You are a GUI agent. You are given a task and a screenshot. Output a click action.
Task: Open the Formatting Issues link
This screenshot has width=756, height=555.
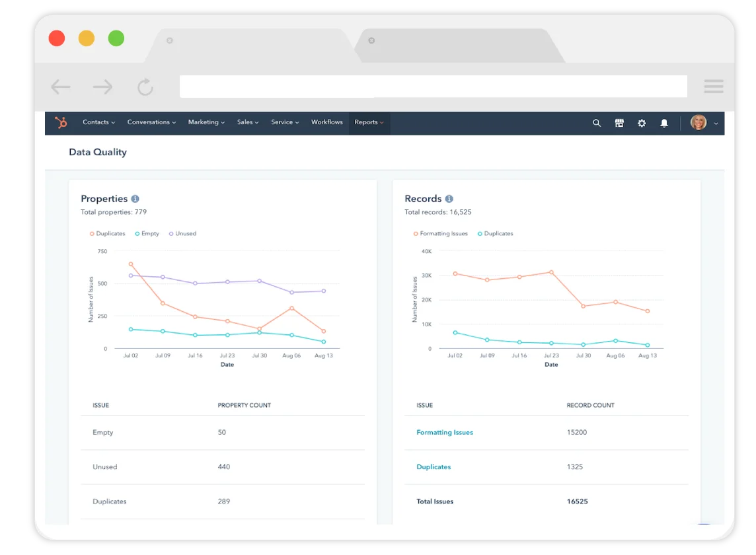[445, 433]
